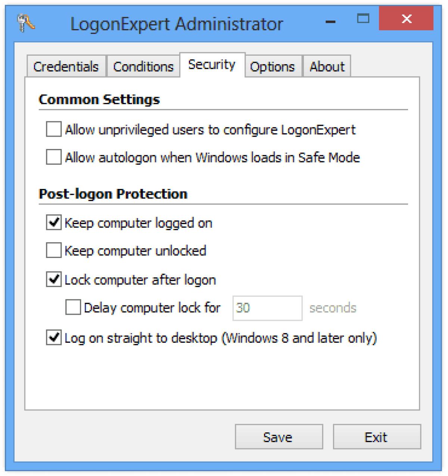Click the LogonExpert key icon in title bar
Image resolution: width=448 pixels, height=476 pixels.
coord(25,23)
